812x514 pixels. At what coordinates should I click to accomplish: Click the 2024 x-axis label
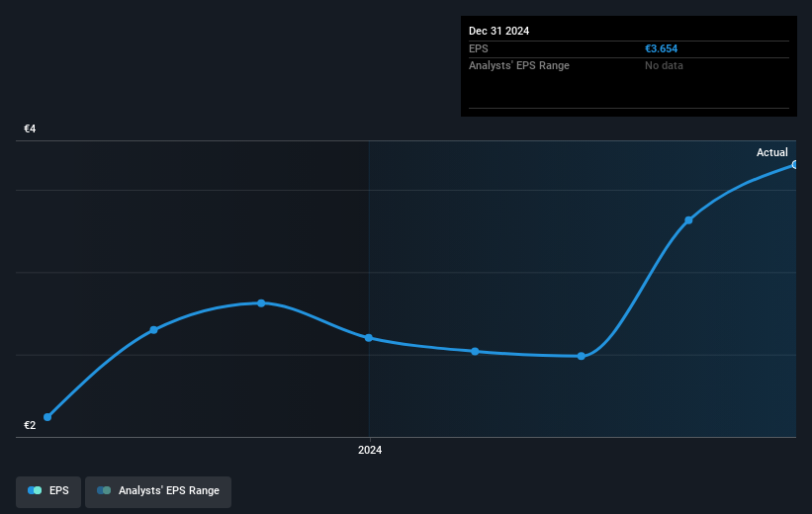click(370, 450)
